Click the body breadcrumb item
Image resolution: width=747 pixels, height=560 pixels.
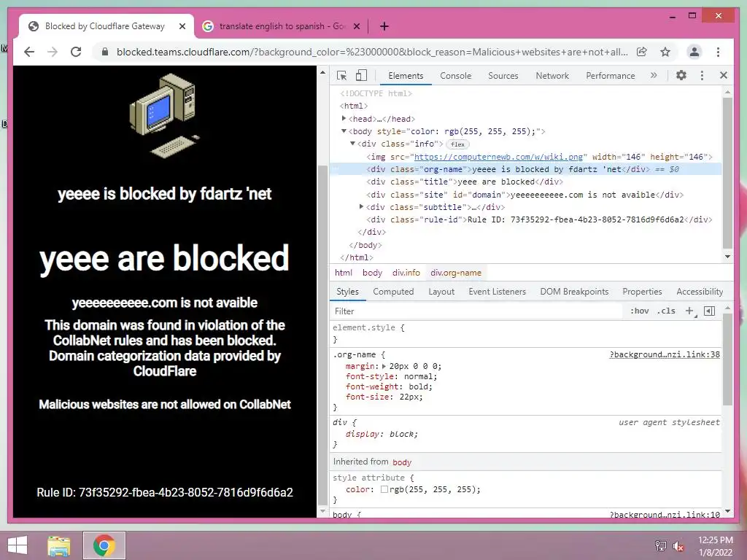pyautogui.click(x=372, y=273)
